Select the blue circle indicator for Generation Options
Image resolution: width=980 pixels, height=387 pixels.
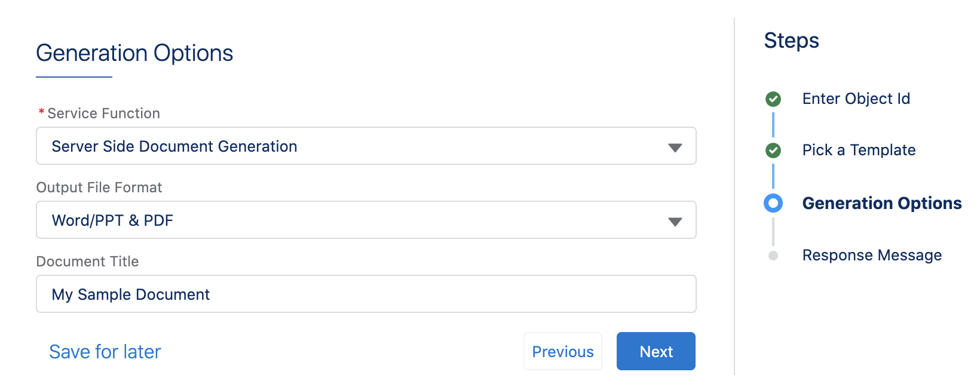pos(774,203)
